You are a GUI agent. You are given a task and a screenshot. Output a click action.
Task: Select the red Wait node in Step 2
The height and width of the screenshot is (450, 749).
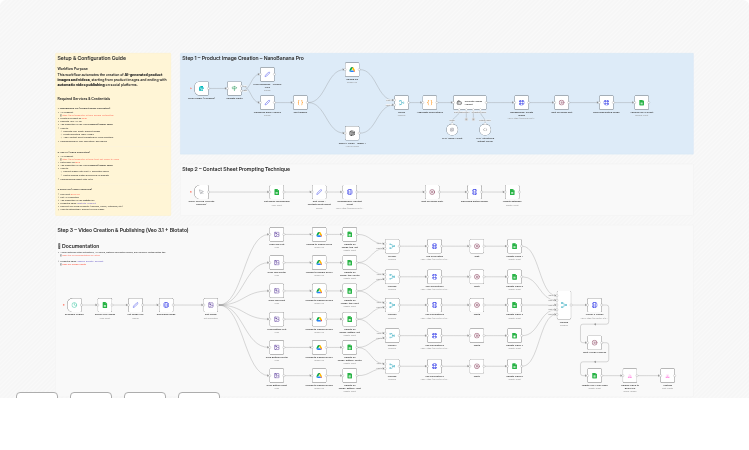pos(432,191)
